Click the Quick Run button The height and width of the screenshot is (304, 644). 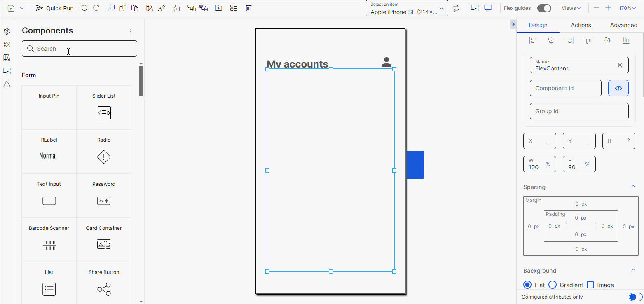(x=55, y=7)
